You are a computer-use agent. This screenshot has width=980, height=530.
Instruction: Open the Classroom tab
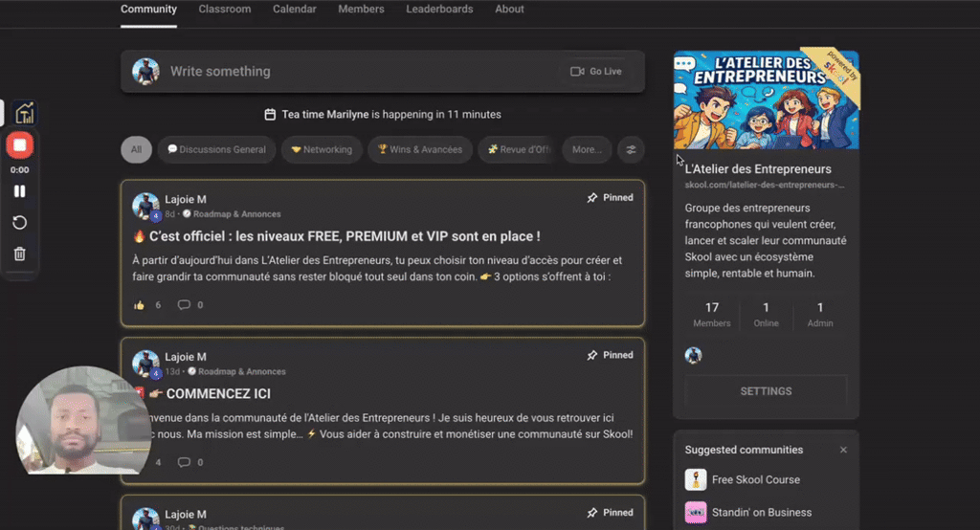click(224, 10)
